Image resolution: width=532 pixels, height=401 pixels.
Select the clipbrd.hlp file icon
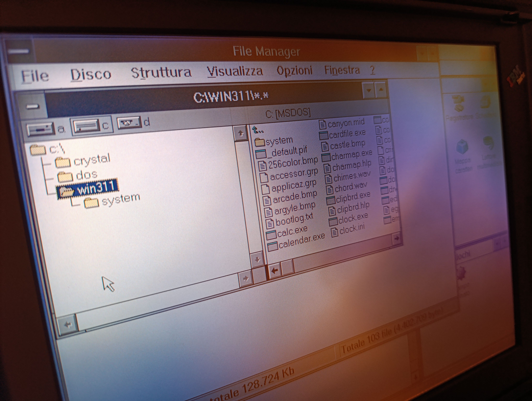pos(332,211)
